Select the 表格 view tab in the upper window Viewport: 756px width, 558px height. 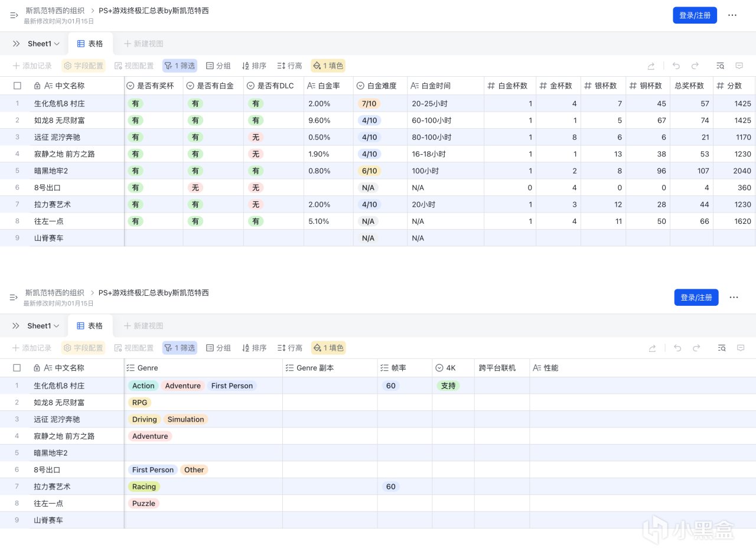click(x=90, y=44)
